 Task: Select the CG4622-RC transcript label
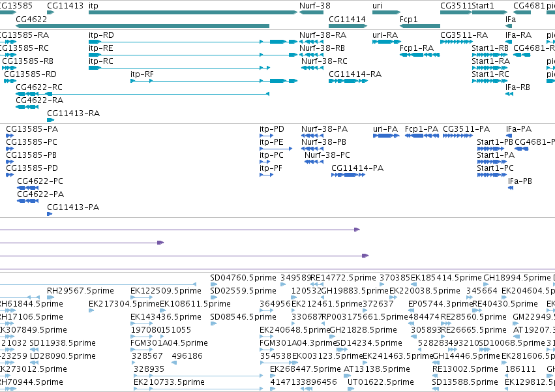[x=39, y=87]
